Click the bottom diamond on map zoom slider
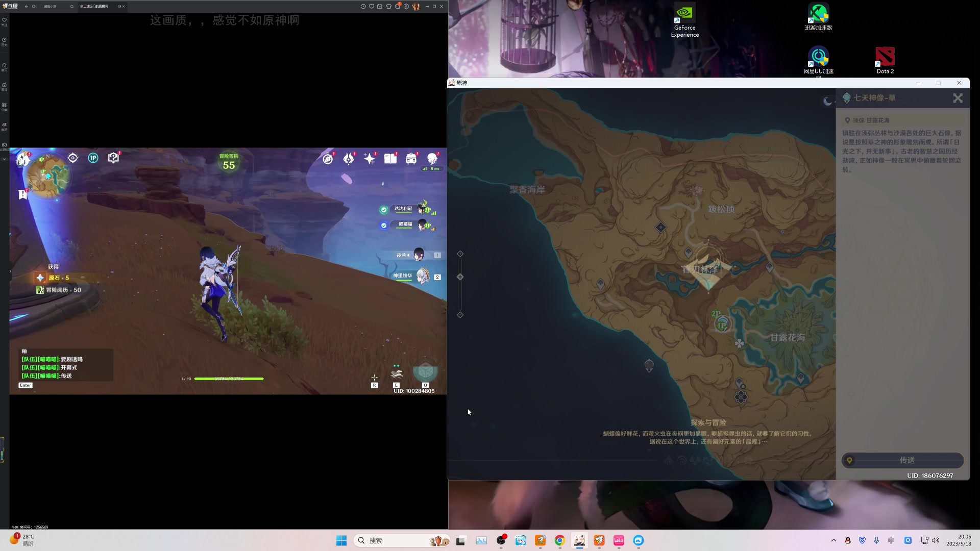980x551 pixels. click(460, 315)
